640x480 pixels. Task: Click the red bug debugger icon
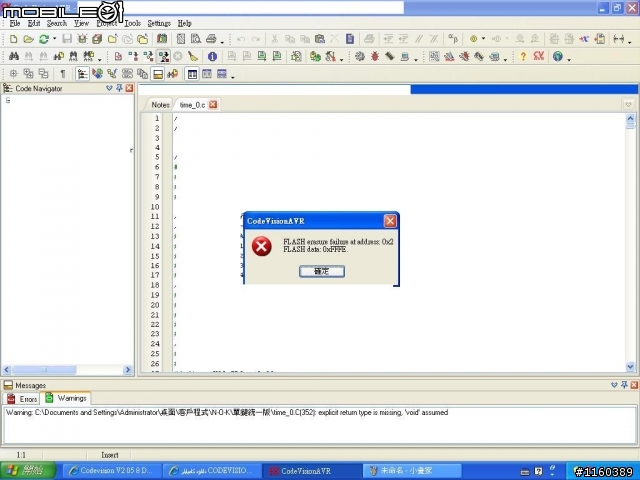(375, 56)
